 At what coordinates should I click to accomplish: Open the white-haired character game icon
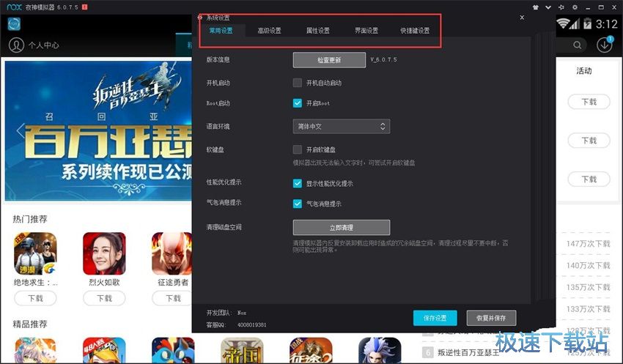click(x=380, y=350)
